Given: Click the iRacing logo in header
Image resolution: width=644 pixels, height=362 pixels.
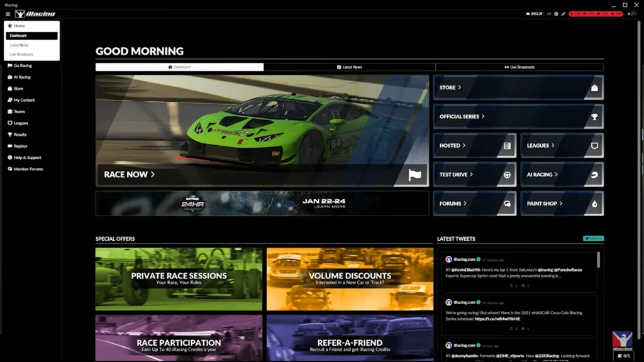Looking at the screenshot, I should click(35, 14).
